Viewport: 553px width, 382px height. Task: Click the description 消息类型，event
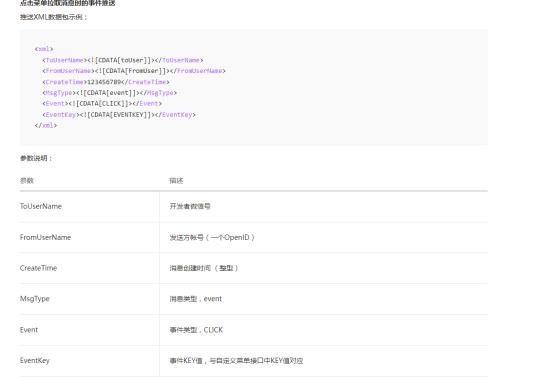(x=195, y=299)
